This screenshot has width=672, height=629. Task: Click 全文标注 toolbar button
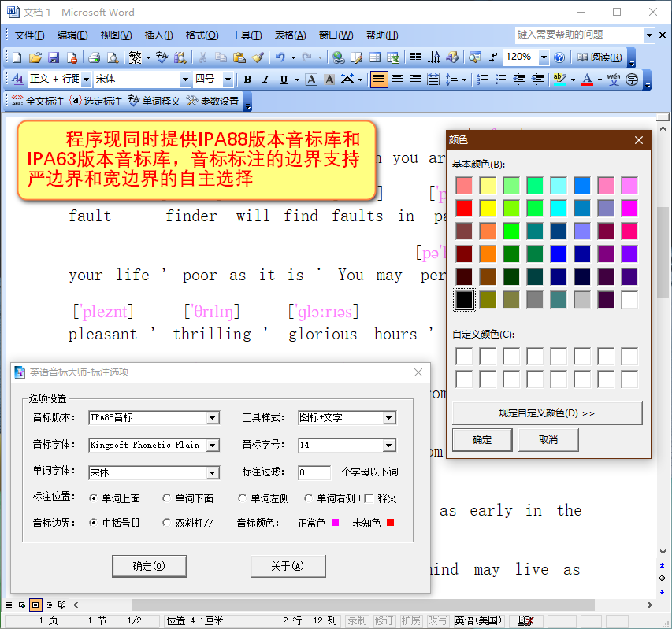click(x=38, y=101)
